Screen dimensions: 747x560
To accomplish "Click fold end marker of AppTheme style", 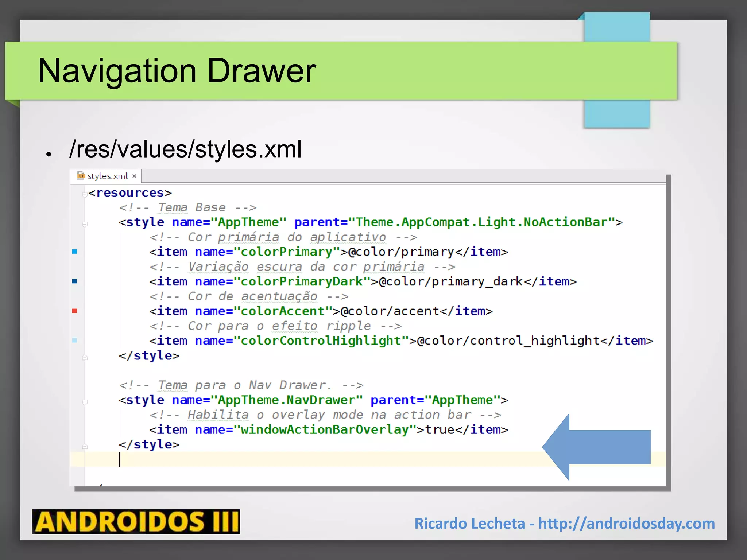I will [x=85, y=357].
